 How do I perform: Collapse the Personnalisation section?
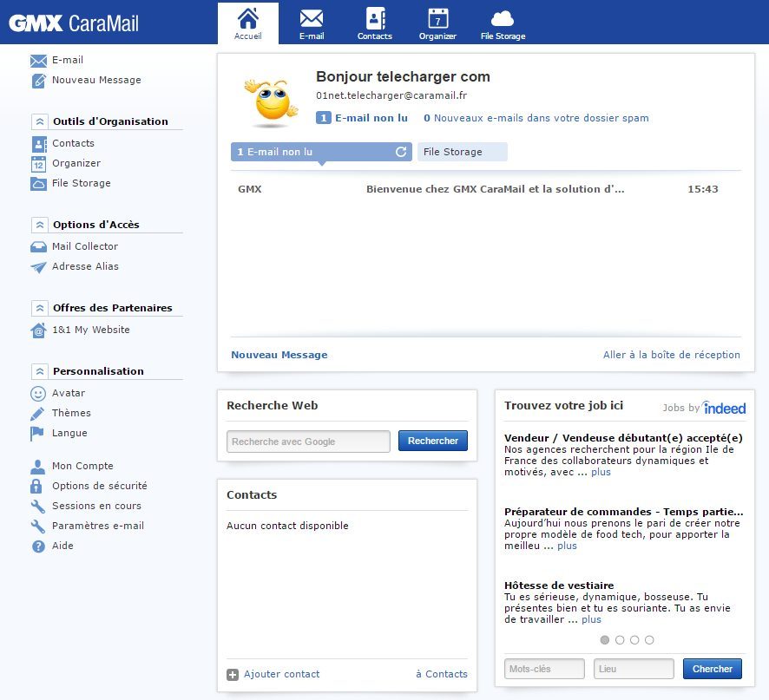coord(39,371)
